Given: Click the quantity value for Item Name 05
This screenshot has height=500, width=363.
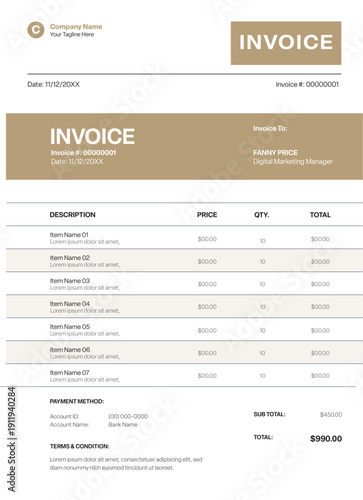Looking at the screenshot, I should pyautogui.click(x=263, y=331).
